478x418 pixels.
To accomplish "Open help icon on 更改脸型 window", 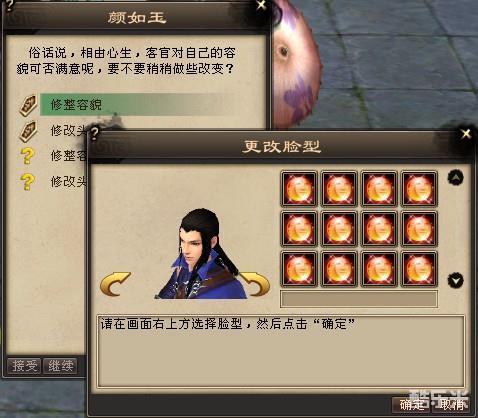I will [95, 133].
